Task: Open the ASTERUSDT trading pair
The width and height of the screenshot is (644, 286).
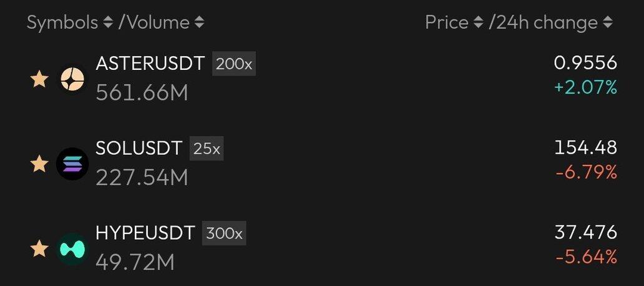Action: [150, 64]
